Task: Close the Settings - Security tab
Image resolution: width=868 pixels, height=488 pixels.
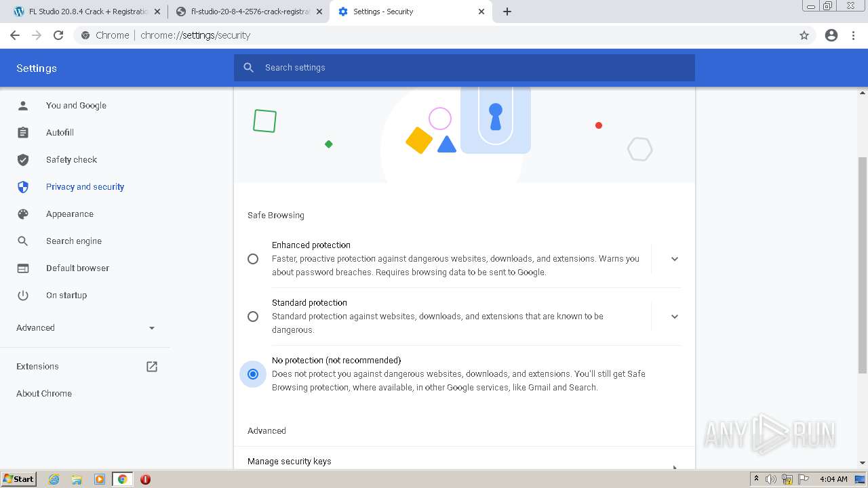Action: tap(482, 12)
